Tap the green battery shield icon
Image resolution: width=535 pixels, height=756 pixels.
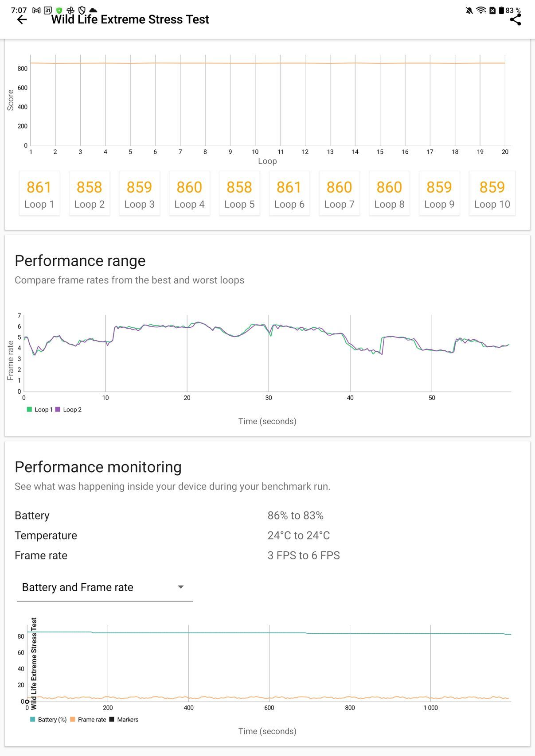59,10
